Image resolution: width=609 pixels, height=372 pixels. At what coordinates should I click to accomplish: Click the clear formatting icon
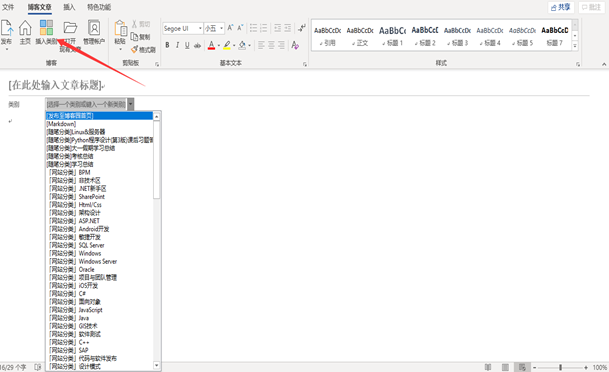tap(295, 45)
